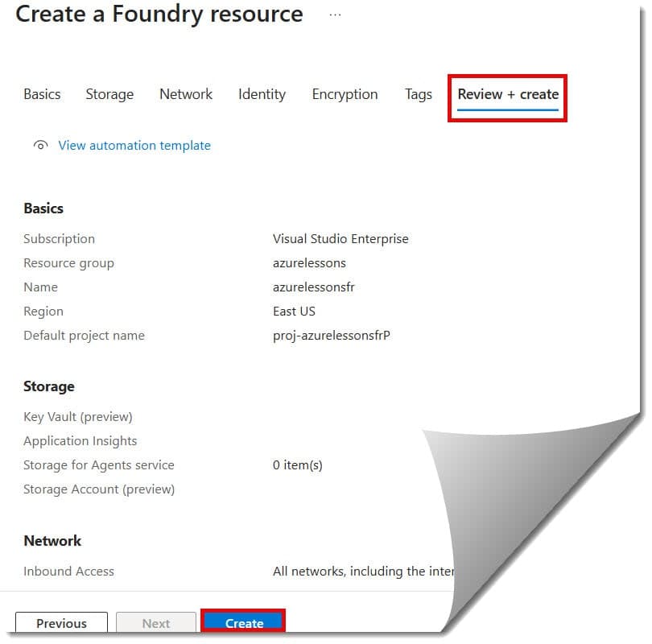Click the azurelessonsfr name value
The height and width of the screenshot is (644, 652).
pos(313,287)
